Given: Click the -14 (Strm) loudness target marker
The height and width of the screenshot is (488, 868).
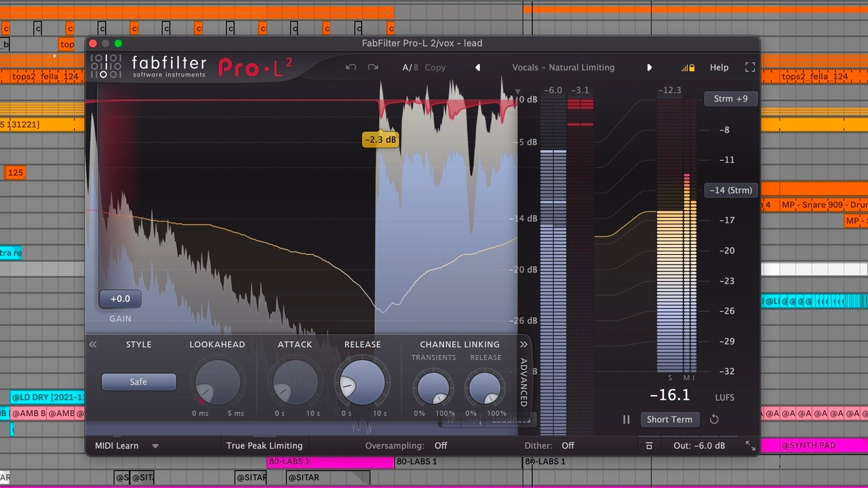Looking at the screenshot, I should coord(730,190).
